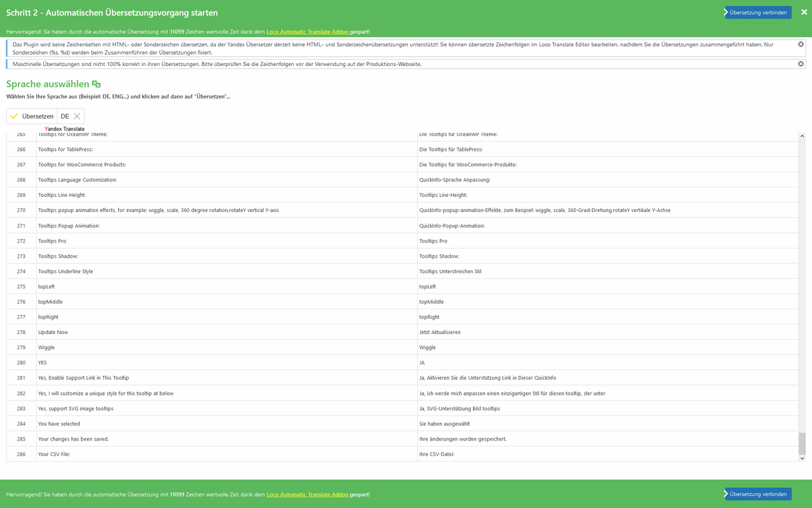
Task: Click top Übersetzung verbinden button
Action: 758,12
